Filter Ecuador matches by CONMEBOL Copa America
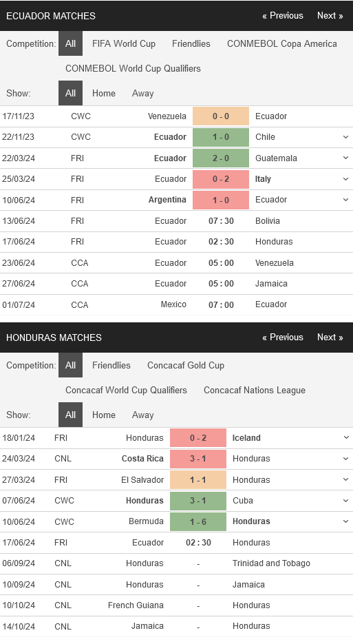 pyautogui.click(x=282, y=43)
